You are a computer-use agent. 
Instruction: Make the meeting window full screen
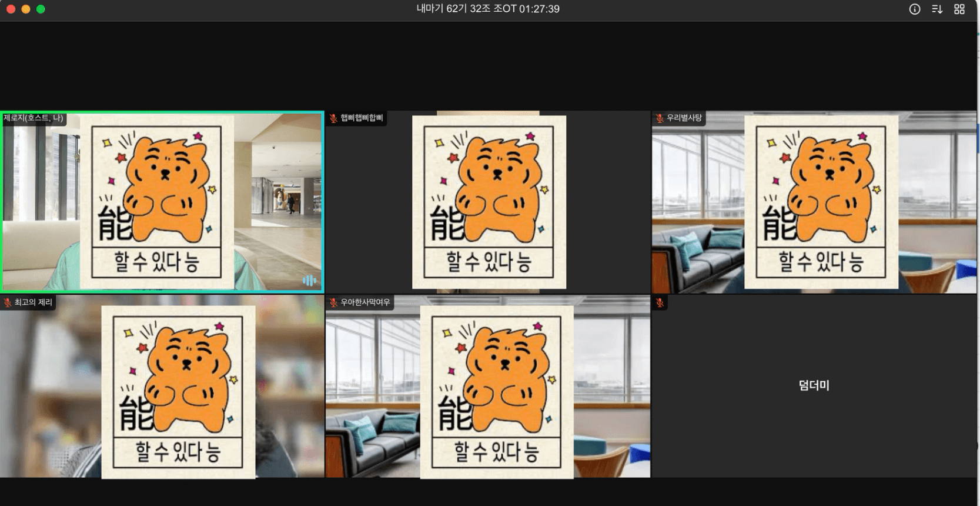[41, 9]
